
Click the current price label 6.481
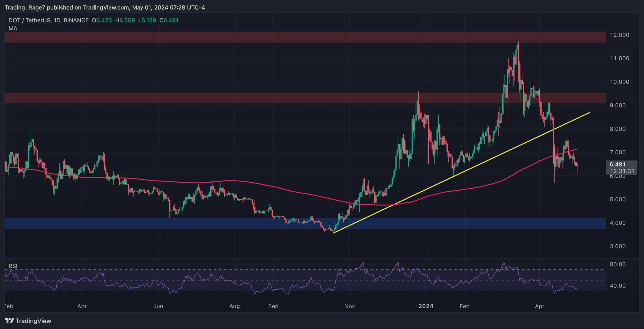[x=618, y=165]
